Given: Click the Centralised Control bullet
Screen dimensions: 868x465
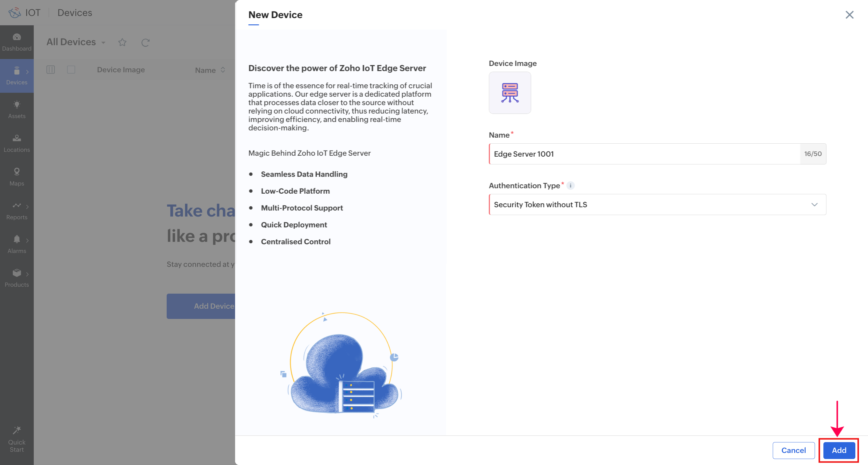Looking at the screenshot, I should [295, 242].
